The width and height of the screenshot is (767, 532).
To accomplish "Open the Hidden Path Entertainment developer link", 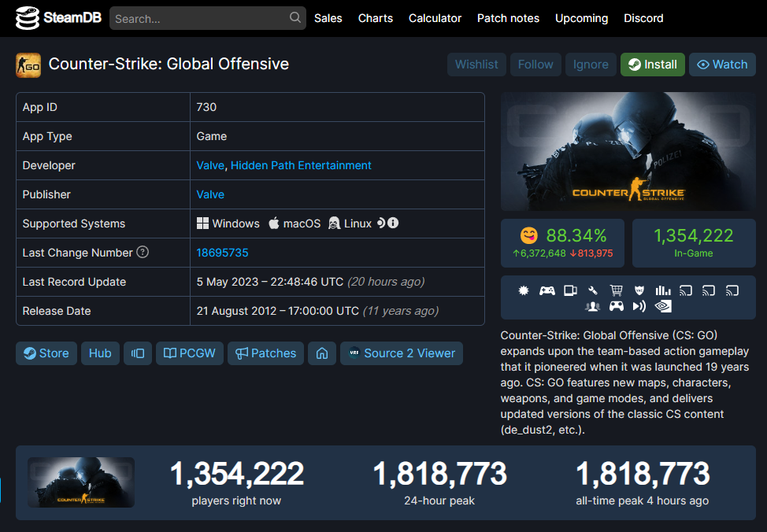I will [301, 165].
